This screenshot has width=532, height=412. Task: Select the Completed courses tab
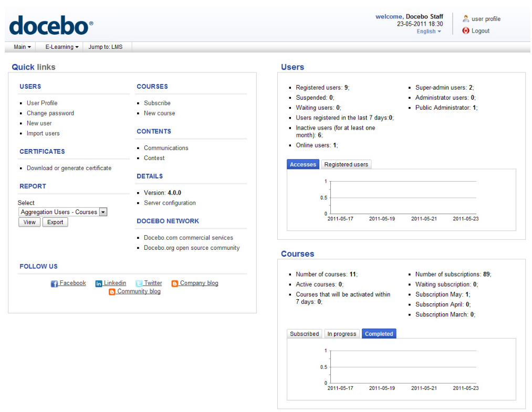379,334
